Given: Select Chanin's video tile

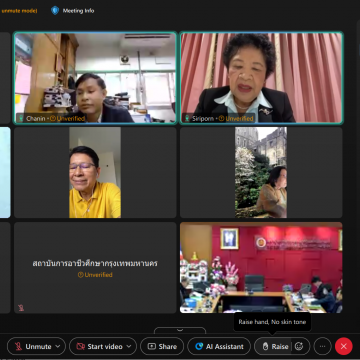Looking at the screenshot, I should click(x=95, y=78).
